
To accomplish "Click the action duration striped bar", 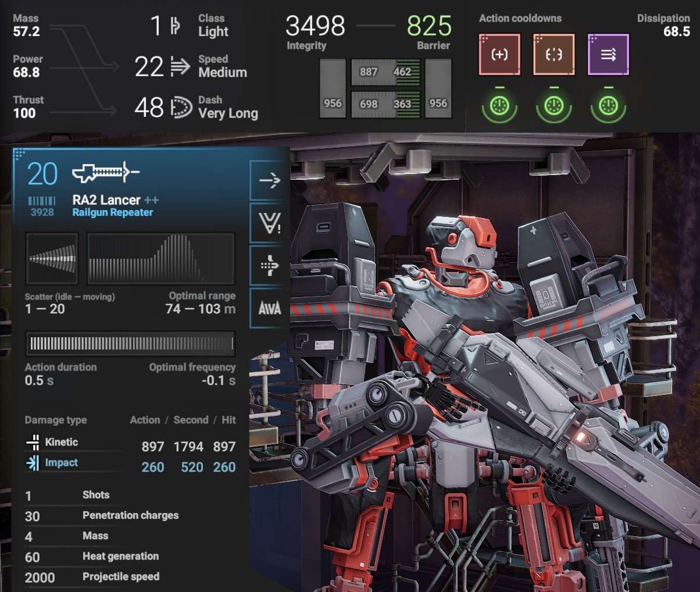I will 130,344.
